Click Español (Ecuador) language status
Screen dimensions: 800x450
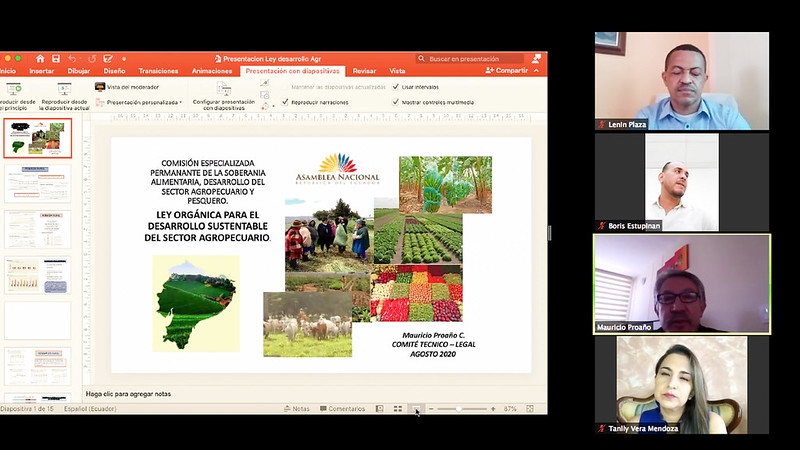90,409
